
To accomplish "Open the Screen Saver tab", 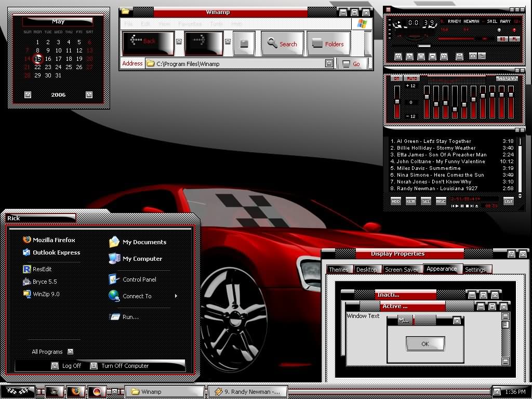I will pos(402,270).
